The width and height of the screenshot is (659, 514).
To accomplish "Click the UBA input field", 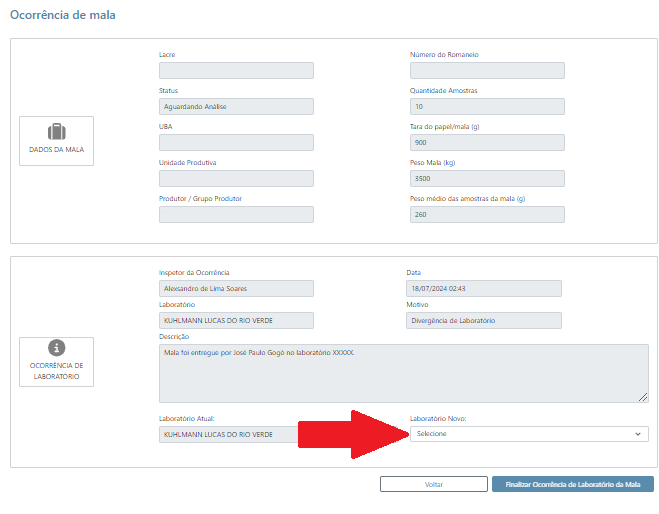I will [236, 143].
